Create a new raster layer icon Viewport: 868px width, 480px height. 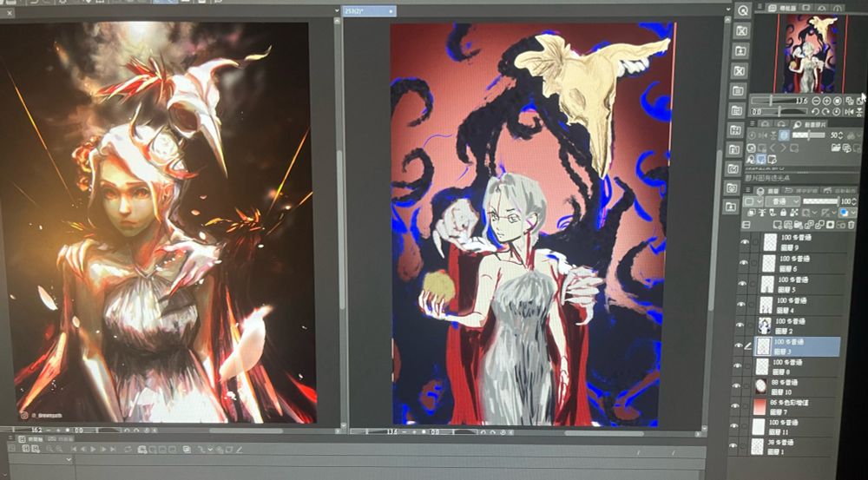(x=777, y=225)
